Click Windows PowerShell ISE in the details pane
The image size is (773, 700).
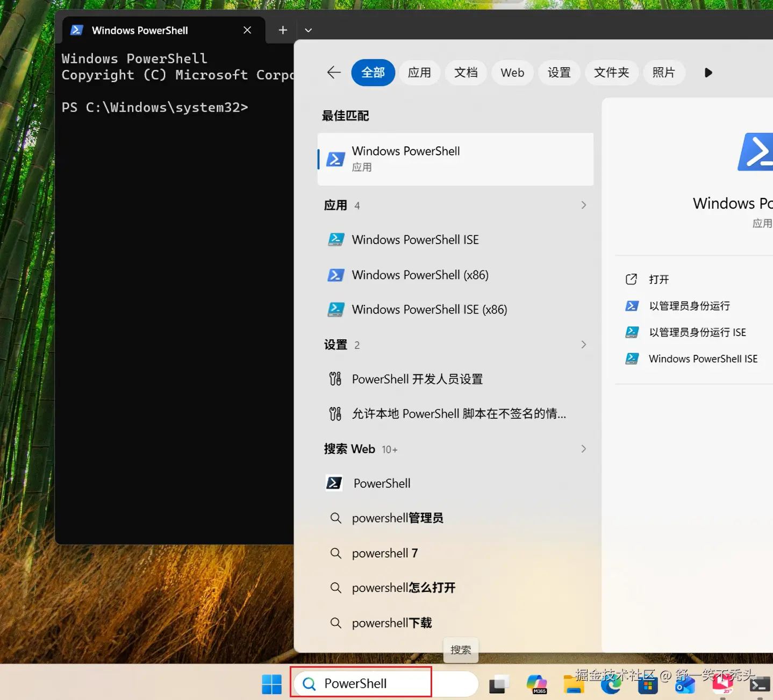(x=703, y=359)
